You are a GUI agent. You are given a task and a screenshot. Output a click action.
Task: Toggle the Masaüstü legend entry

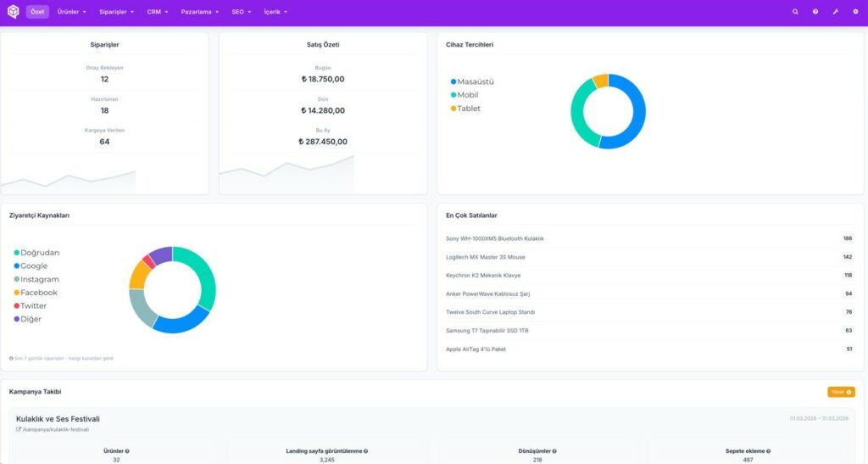pyautogui.click(x=472, y=81)
